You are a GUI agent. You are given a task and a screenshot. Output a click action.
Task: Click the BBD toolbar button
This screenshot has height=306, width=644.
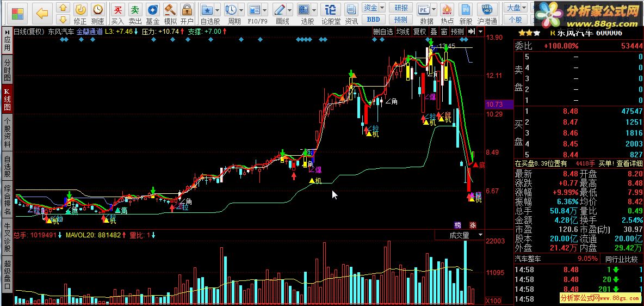[x=374, y=19]
